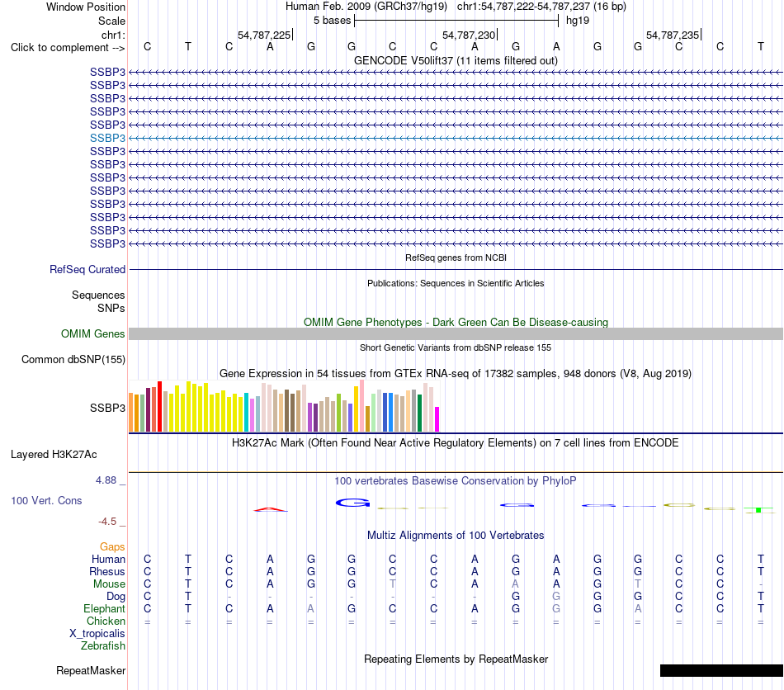Select the Human alignment row label
This screenshot has height=690, width=784.
(108, 559)
